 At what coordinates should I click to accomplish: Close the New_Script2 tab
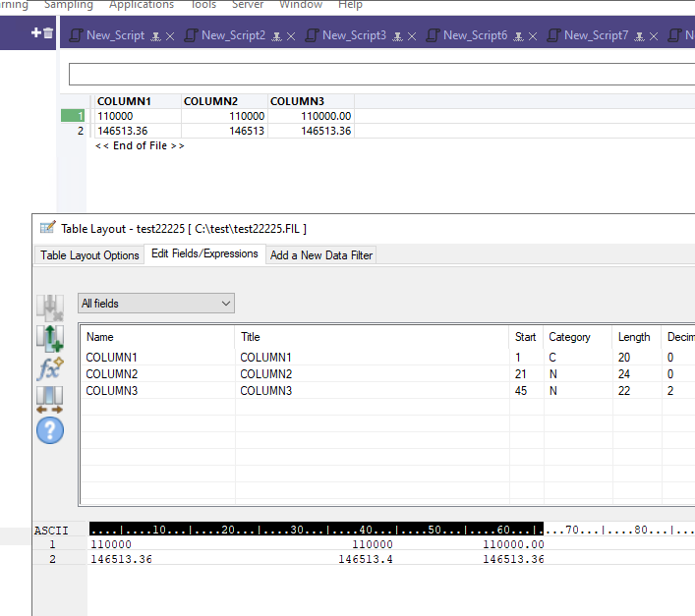(291, 36)
